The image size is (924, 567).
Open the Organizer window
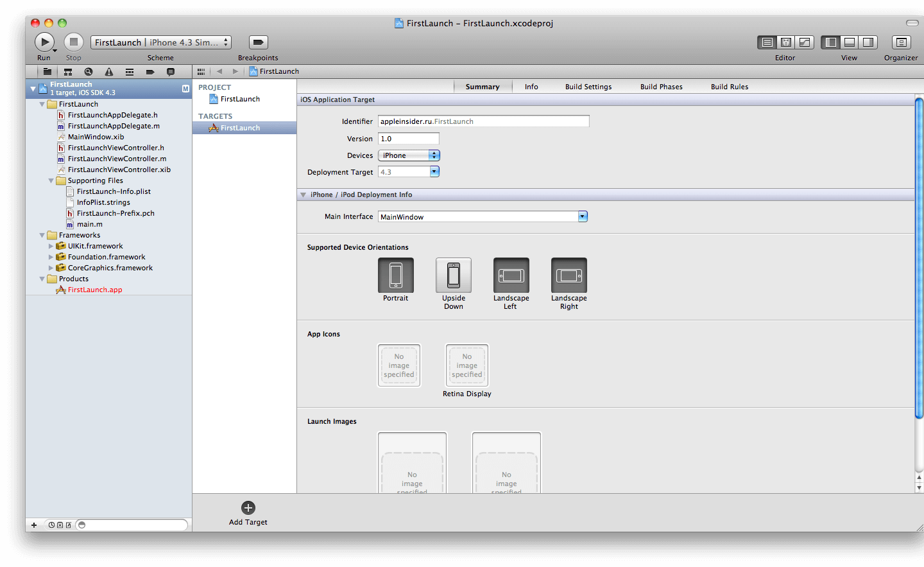click(x=901, y=42)
